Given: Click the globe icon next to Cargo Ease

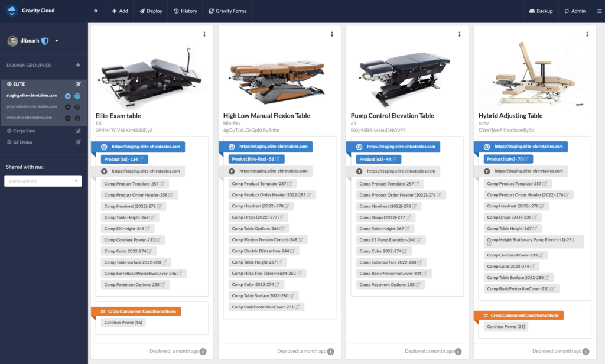Looking at the screenshot, I should click(x=9, y=131).
